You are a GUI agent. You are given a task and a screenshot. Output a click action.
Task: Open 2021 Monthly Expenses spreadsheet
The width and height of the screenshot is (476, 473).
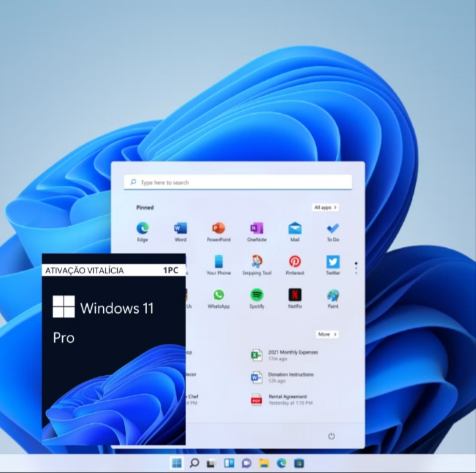click(284, 355)
